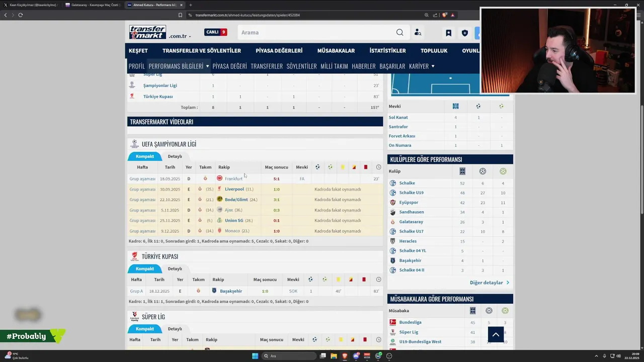Click the zoom magnifier in address bar
The width and height of the screenshot is (644, 362).
pos(427,15)
